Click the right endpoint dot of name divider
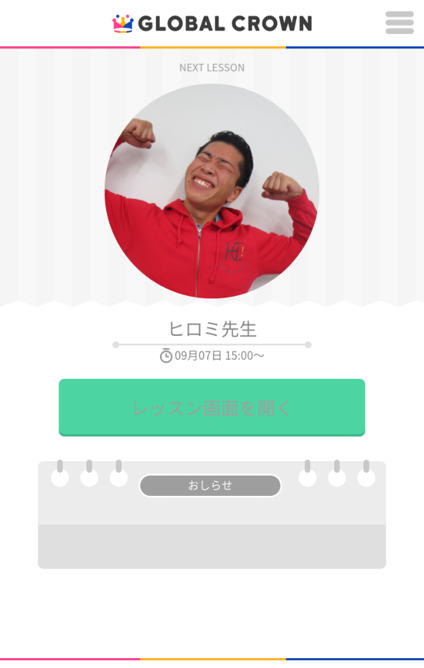424x668 pixels. [x=308, y=345]
